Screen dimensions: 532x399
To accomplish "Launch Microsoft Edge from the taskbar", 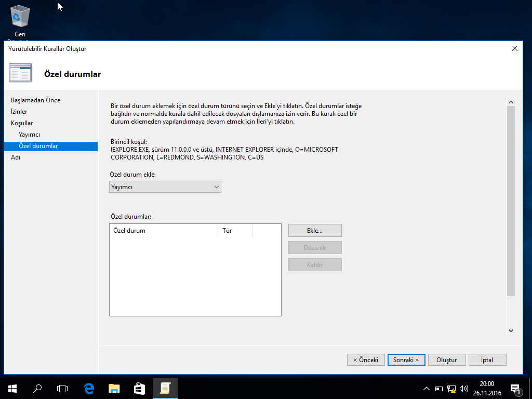I will click(89, 388).
